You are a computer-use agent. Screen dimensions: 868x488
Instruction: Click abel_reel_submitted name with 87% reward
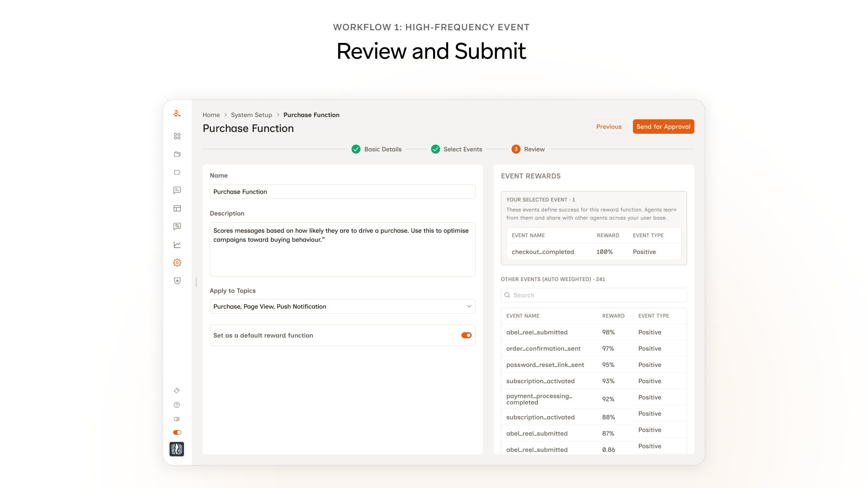[x=537, y=433]
